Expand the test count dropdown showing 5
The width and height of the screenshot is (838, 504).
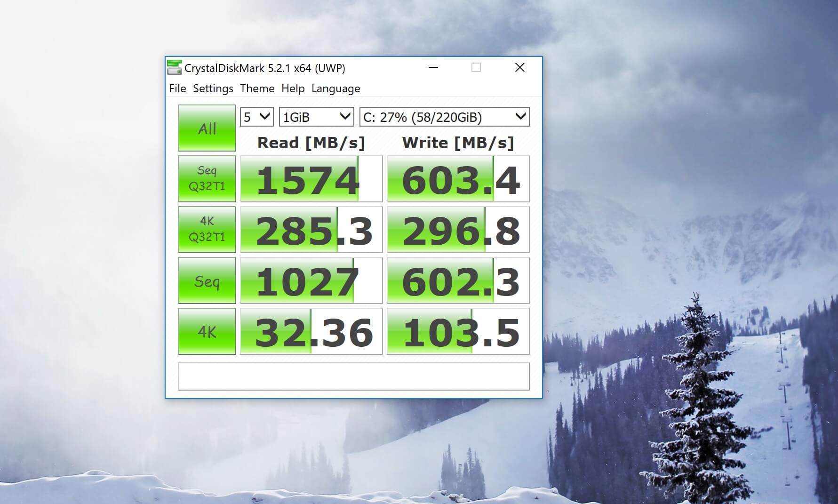[x=256, y=117]
